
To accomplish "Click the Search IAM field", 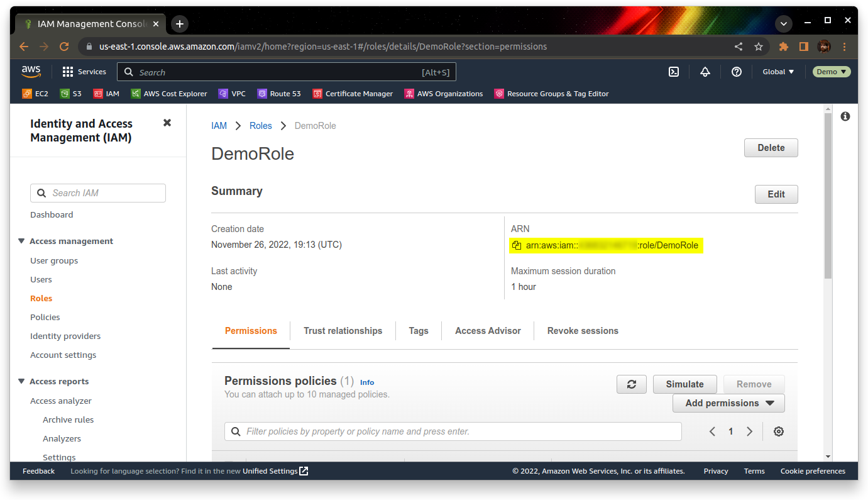I will click(x=98, y=193).
